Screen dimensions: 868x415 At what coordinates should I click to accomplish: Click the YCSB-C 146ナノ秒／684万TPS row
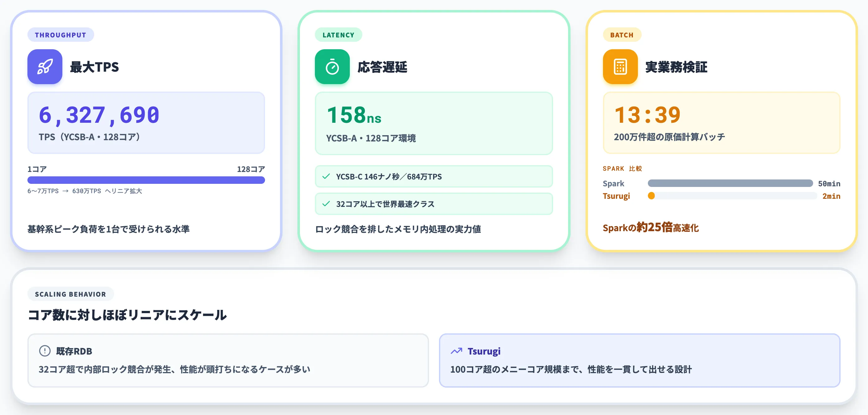click(434, 176)
